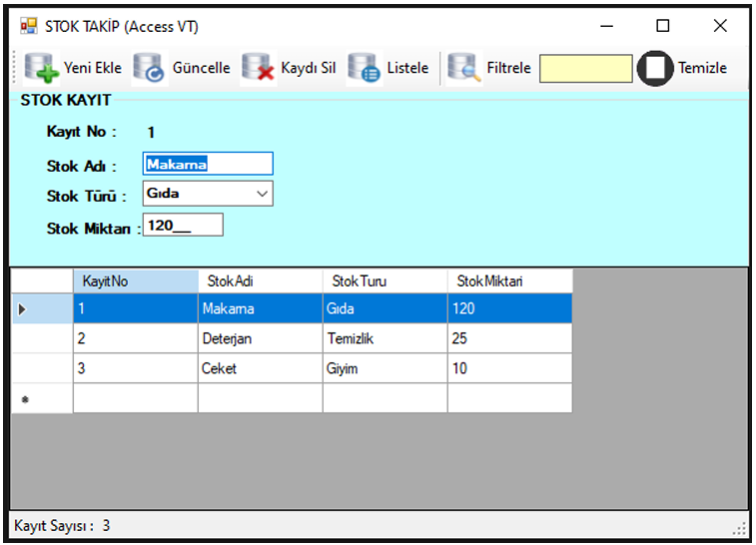Click the Yeni Ekle database add icon
Screen dimensions: 756x545
pyautogui.click(x=42, y=68)
